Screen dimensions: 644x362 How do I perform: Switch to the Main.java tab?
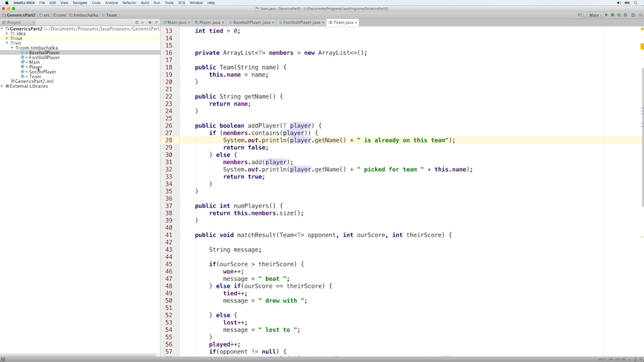click(x=176, y=22)
